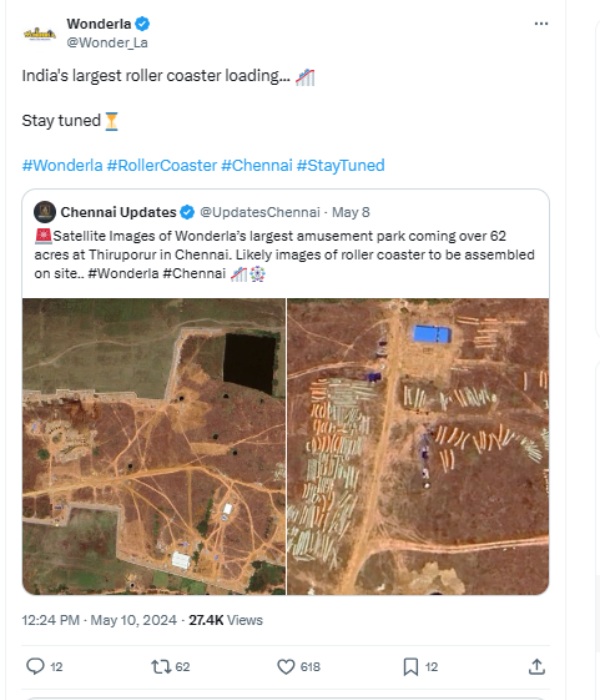The height and width of the screenshot is (700, 600).
Task: Open the #Wonderla hashtag
Action: coord(61,165)
